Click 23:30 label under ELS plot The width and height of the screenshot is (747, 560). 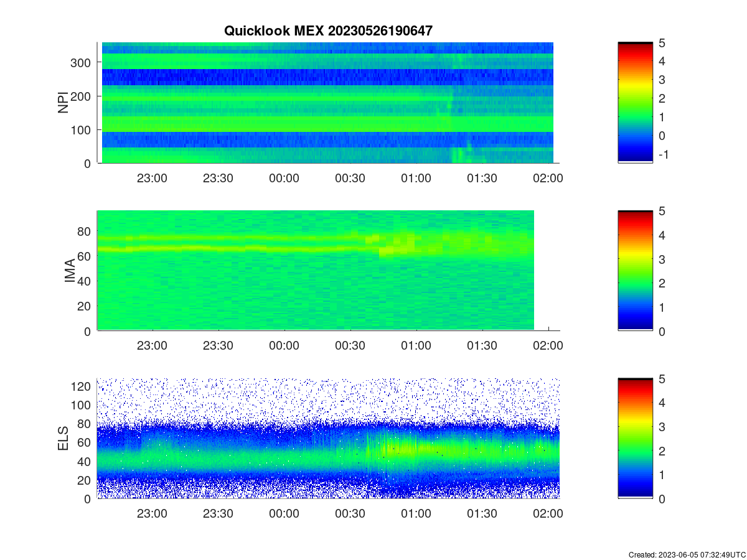(218, 513)
